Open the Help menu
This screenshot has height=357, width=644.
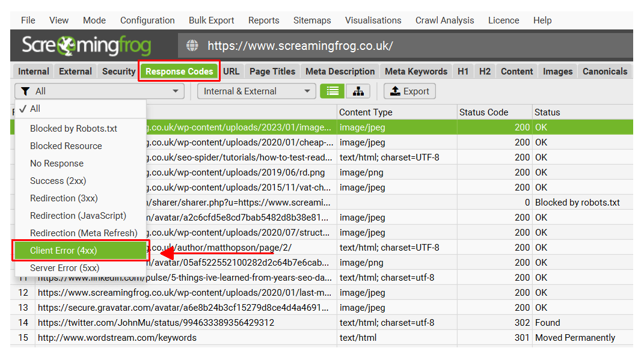pyautogui.click(x=542, y=20)
